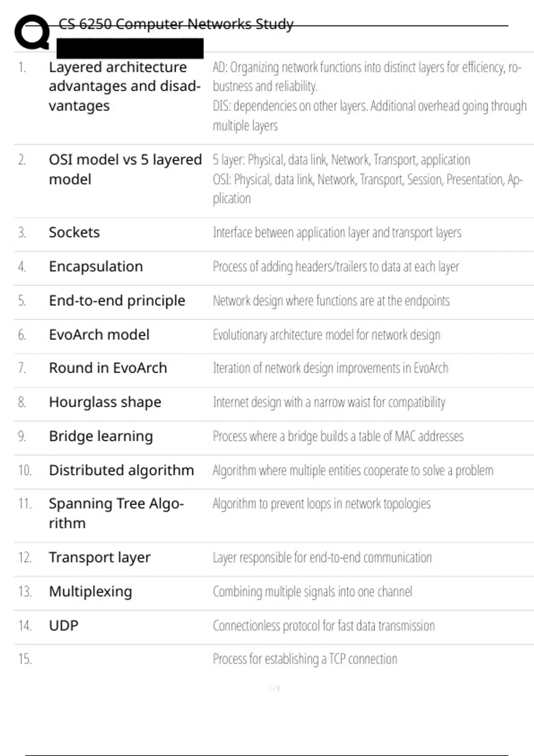The width and height of the screenshot is (534, 756).
Task: Click the 1/9 page indicator
Action: [274, 688]
